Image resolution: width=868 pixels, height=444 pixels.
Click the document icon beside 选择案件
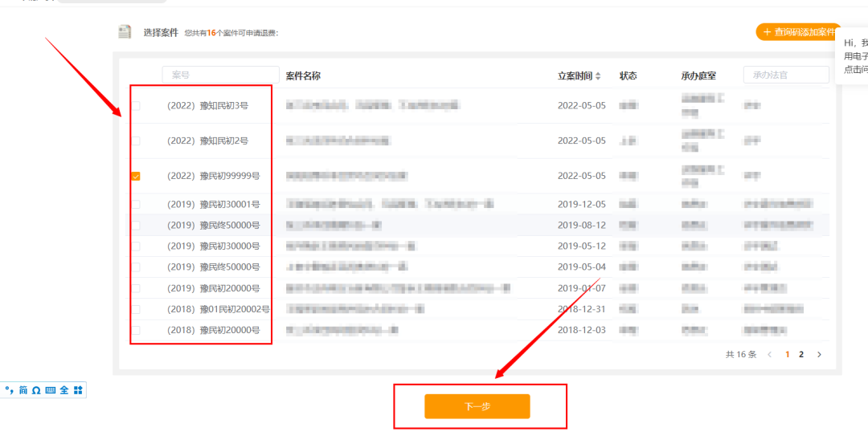click(125, 32)
